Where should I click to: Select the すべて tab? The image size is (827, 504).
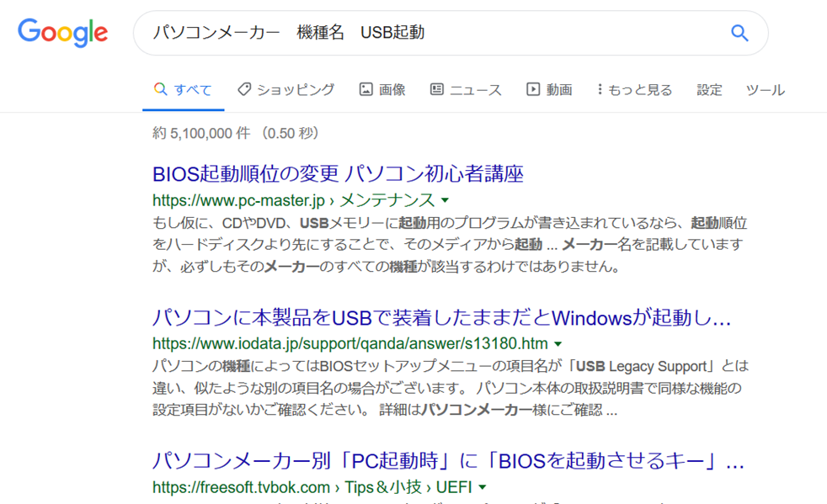pos(183,90)
